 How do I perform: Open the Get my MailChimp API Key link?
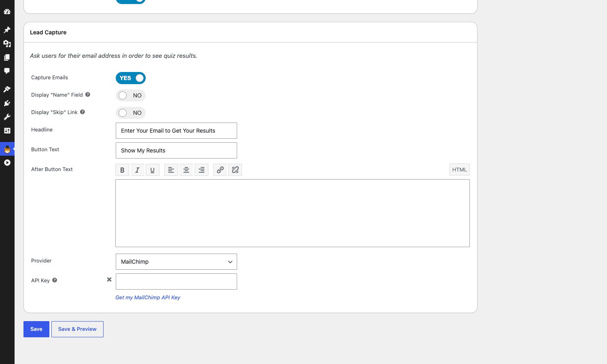pos(148,297)
